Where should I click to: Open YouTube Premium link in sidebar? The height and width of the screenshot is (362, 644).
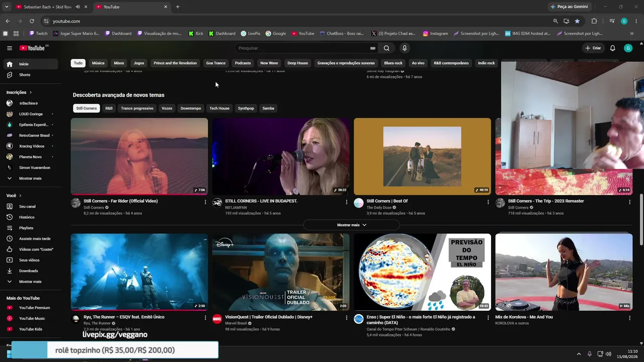(29, 308)
